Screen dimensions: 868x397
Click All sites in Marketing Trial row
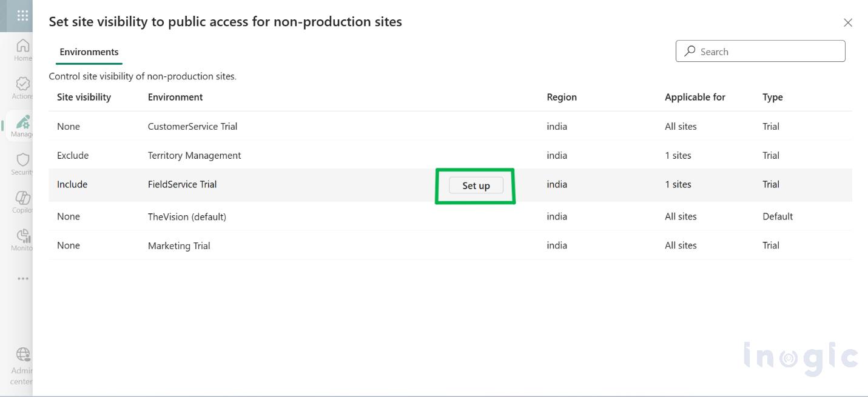point(681,245)
